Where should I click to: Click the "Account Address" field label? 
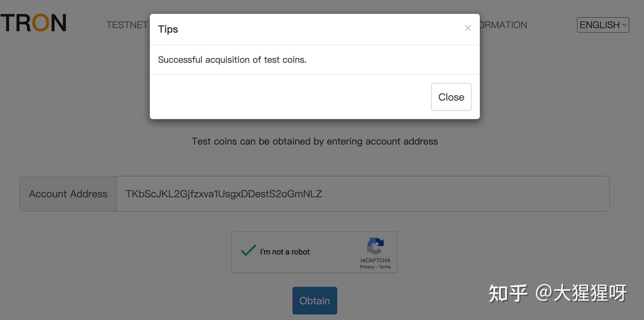point(68,194)
